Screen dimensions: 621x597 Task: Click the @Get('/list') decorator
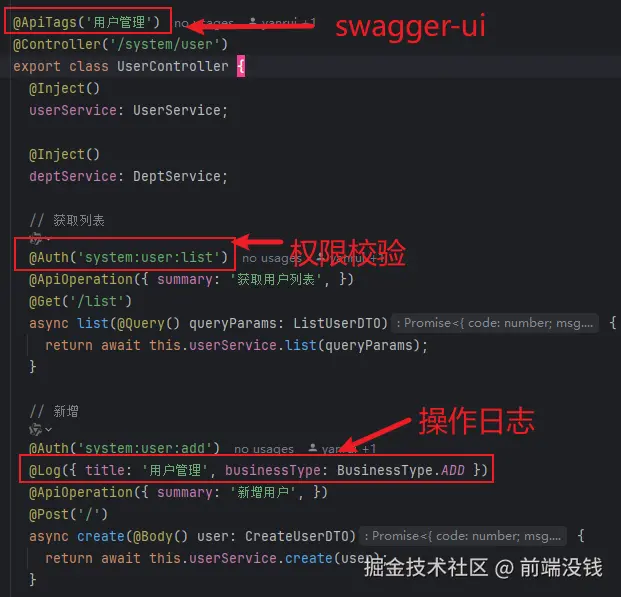[x=80, y=301]
